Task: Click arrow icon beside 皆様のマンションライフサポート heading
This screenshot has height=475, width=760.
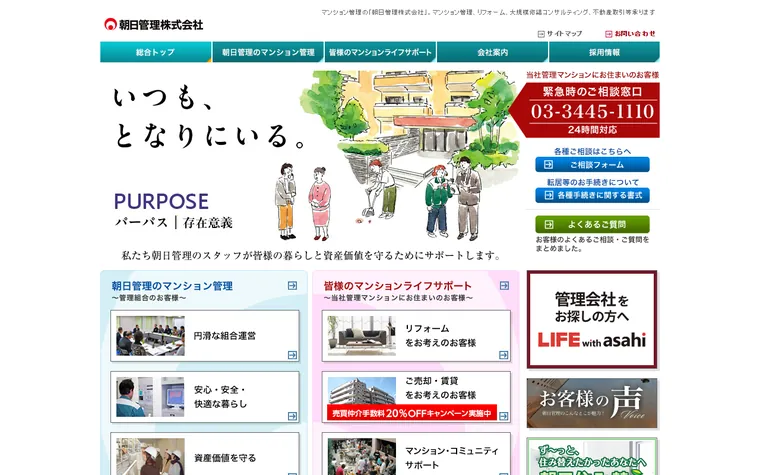Action: tap(504, 285)
